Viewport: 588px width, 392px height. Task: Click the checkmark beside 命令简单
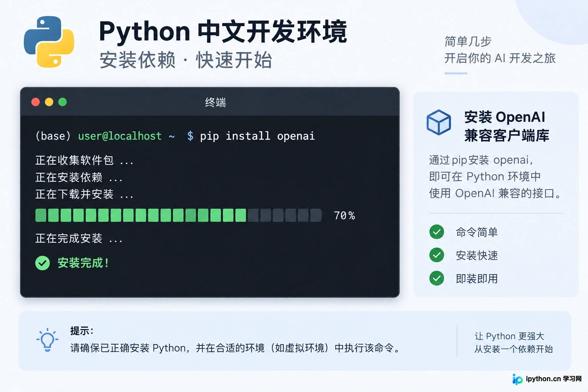coord(437,232)
